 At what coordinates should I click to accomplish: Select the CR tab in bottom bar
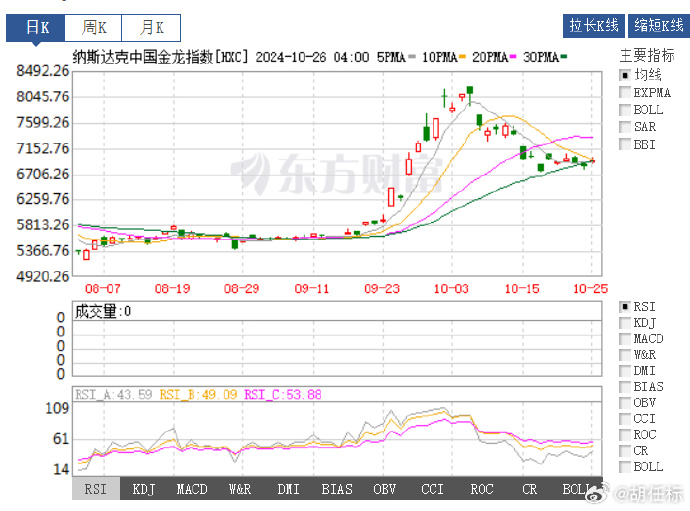coord(529,489)
